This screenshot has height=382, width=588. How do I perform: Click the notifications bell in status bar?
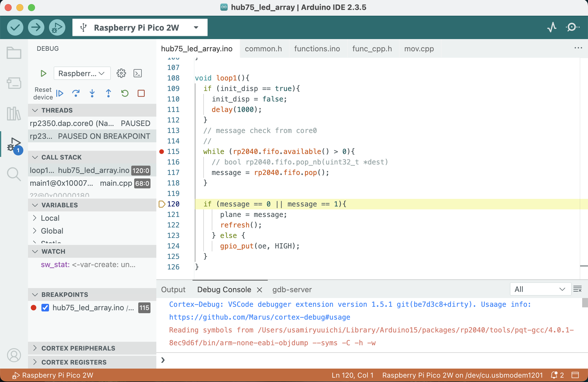pyautogui.click(x=557, y=375)
